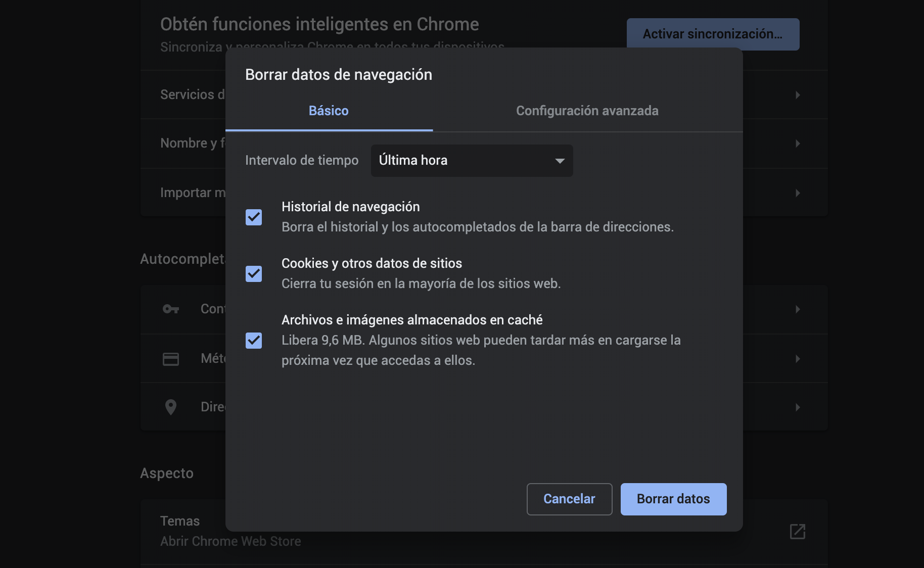
Task: Disable Cookies y otros datos de sitios
Action: [253, 274]
